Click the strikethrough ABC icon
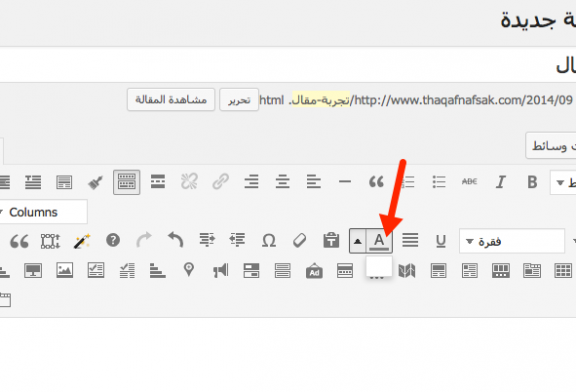576x392 pixels. (469, 181)
